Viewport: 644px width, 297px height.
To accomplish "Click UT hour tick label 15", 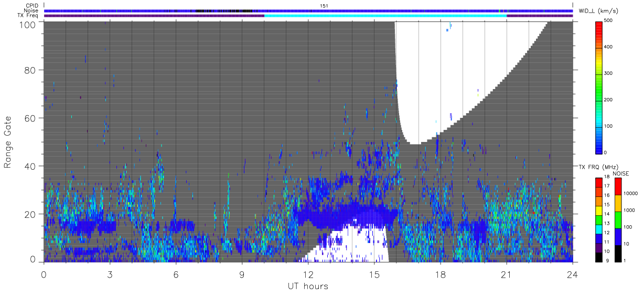I will coord(374,274).
